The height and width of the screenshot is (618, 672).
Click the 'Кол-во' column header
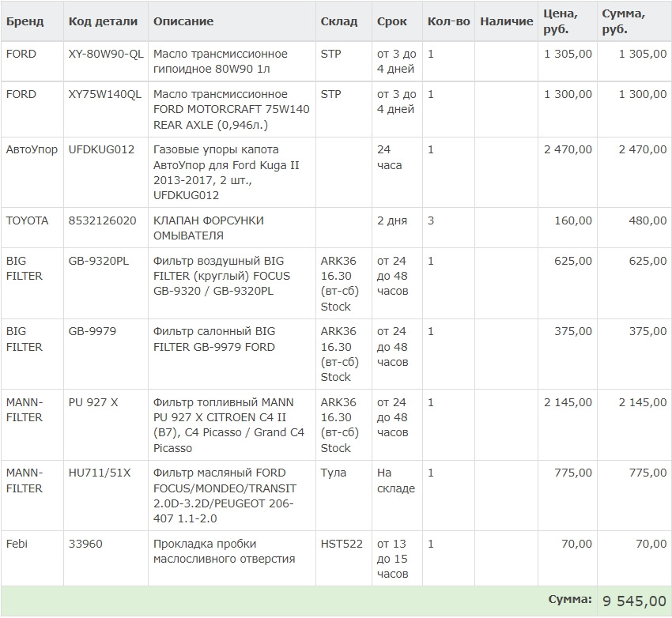click(x=448, y=21)
